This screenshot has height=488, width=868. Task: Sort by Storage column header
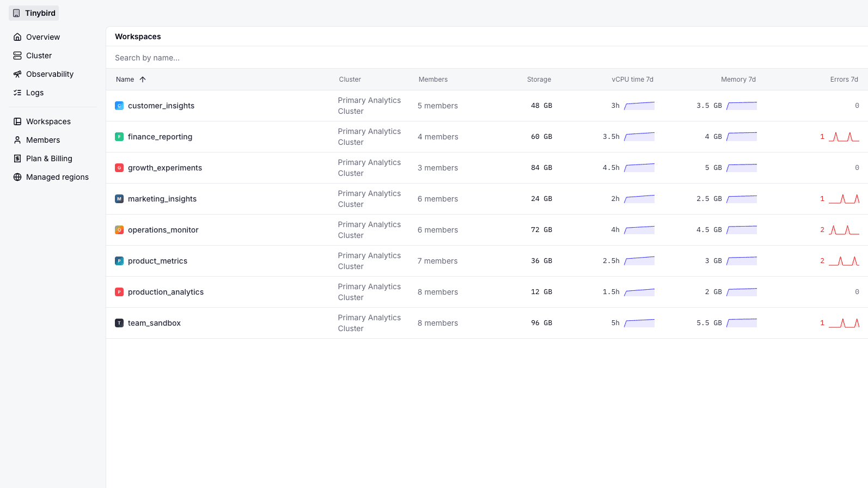click(539, 80)
